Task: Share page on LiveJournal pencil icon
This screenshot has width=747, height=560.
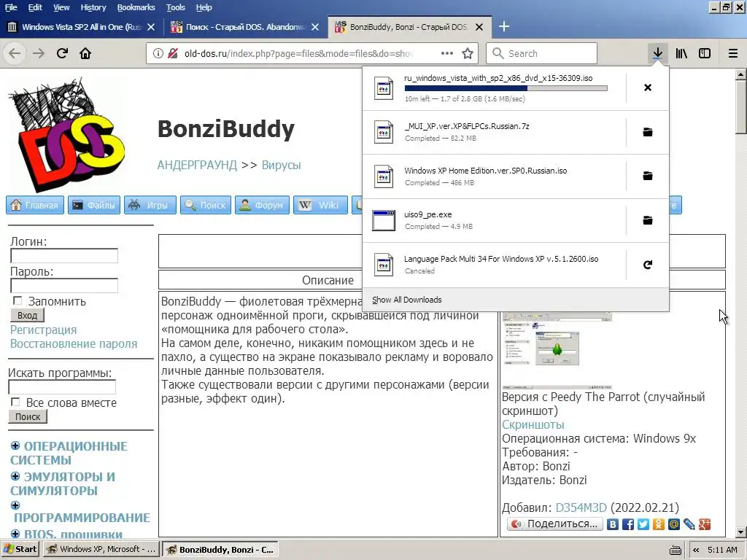Action: (x=689, y=524)
